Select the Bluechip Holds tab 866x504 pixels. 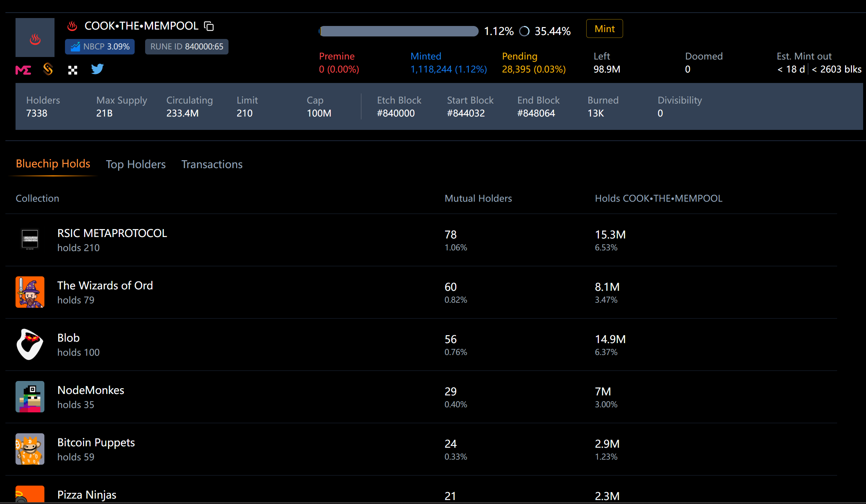point(53,163)
